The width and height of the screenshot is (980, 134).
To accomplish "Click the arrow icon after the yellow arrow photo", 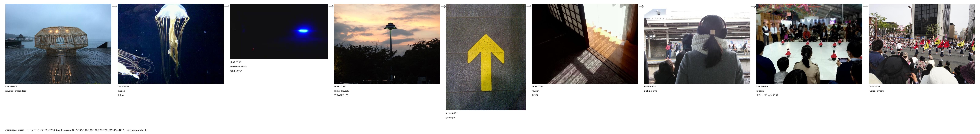I will coord(529,6).
